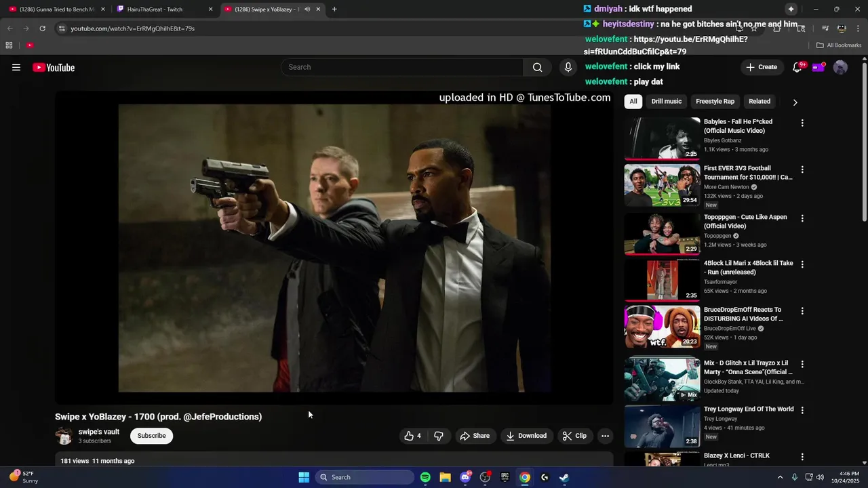
Task: Show hidden system tray icons
Action: tap(780, 477)
